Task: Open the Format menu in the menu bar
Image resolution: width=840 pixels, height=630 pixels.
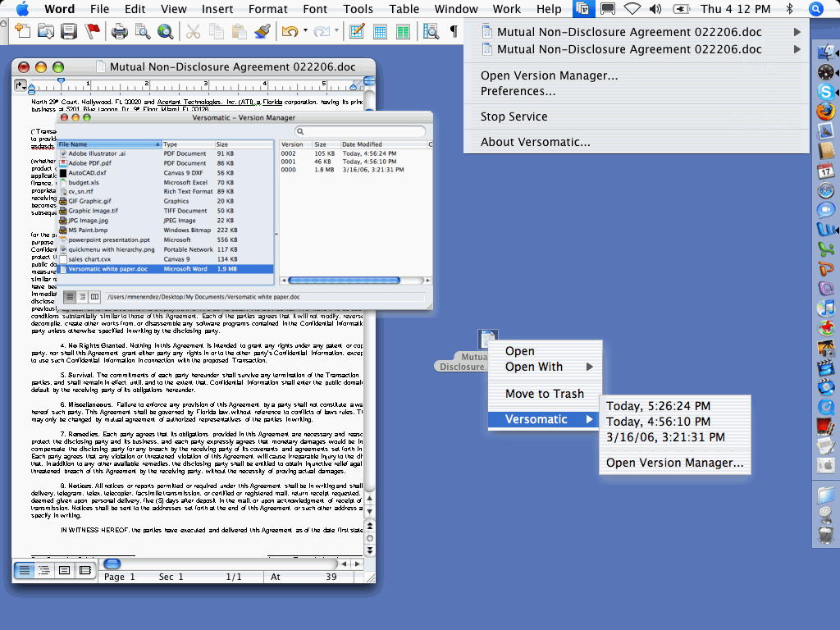Action: (268, 9)
